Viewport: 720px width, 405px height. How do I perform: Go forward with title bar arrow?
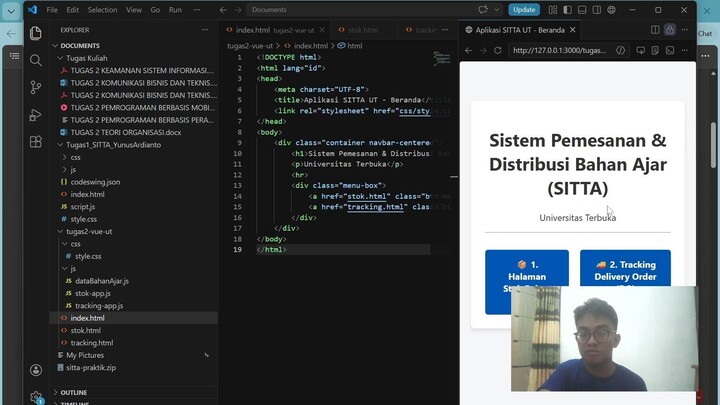[238, 10]
